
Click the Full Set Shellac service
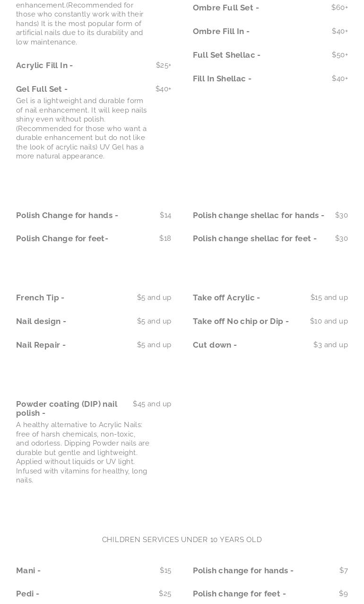226,55
